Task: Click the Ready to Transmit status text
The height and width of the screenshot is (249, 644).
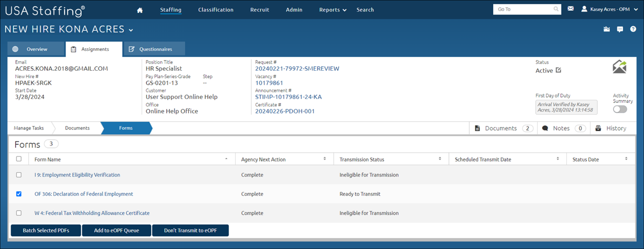Action: [360, 194]
